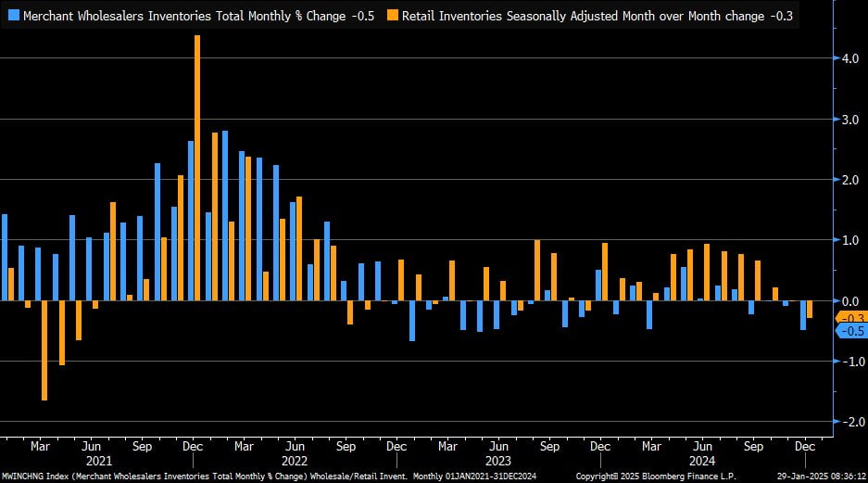Click the 29-Jan-2025 timestamp in footer
This screenshot has width=868, height=483.
[818, 476]
